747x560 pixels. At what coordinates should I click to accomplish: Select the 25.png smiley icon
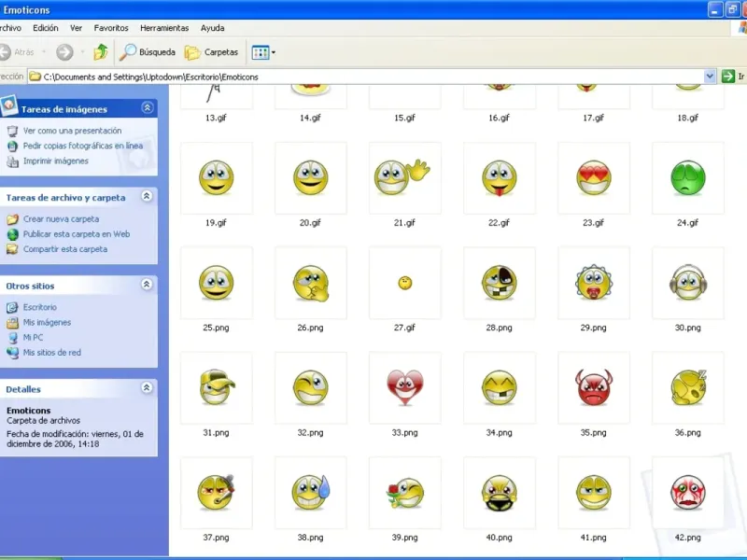point(217,283)
